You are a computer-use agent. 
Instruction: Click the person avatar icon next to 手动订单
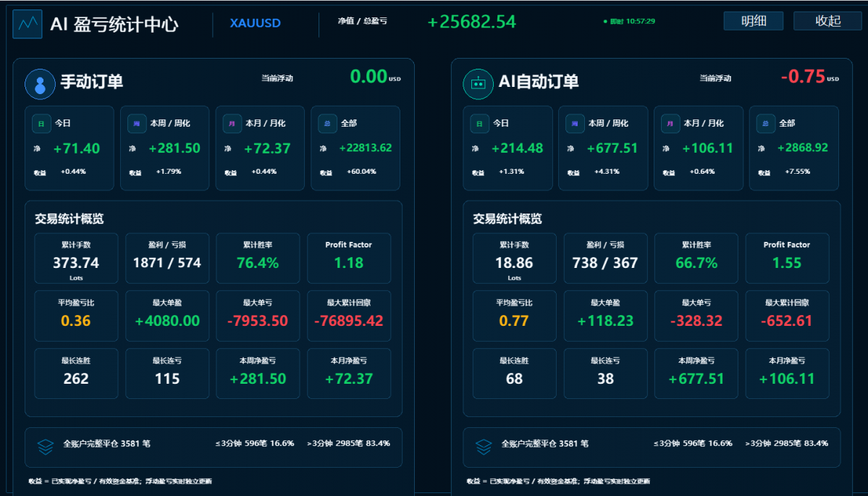(40, 84)
